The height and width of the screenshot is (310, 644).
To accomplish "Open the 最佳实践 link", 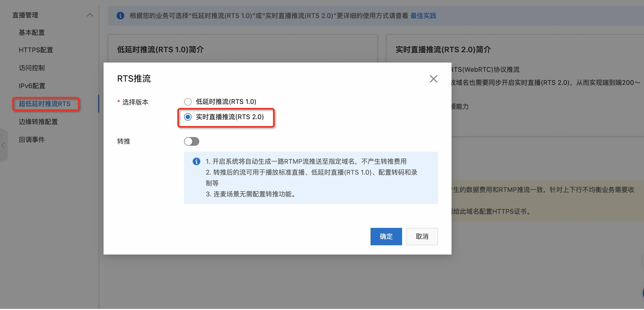I will click(x=423, y=16).
